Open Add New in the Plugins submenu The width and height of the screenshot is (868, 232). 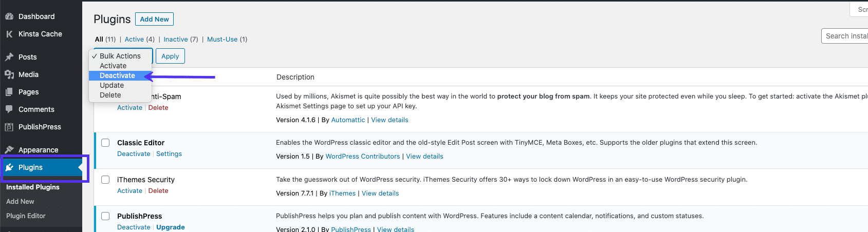pos(20,202)
